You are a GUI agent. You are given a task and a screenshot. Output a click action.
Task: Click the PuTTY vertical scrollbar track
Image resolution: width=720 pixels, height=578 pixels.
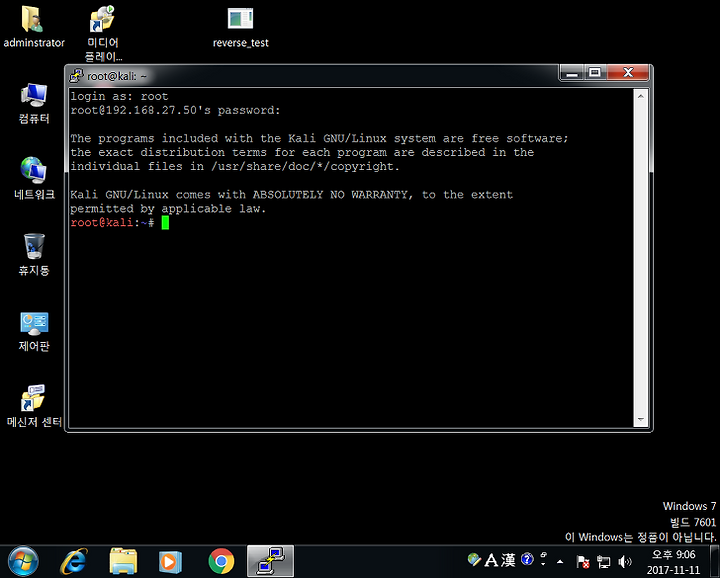tap(641, 258)
